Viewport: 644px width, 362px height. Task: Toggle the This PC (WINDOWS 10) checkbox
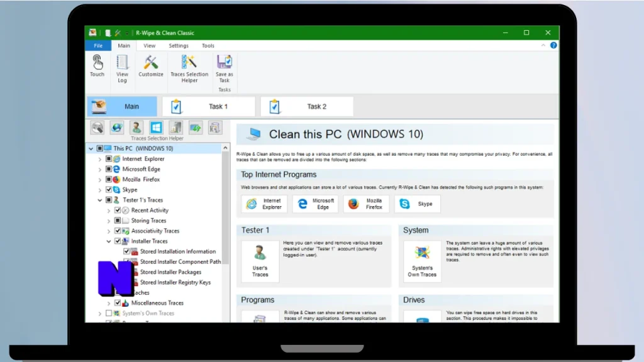[100, 148]
